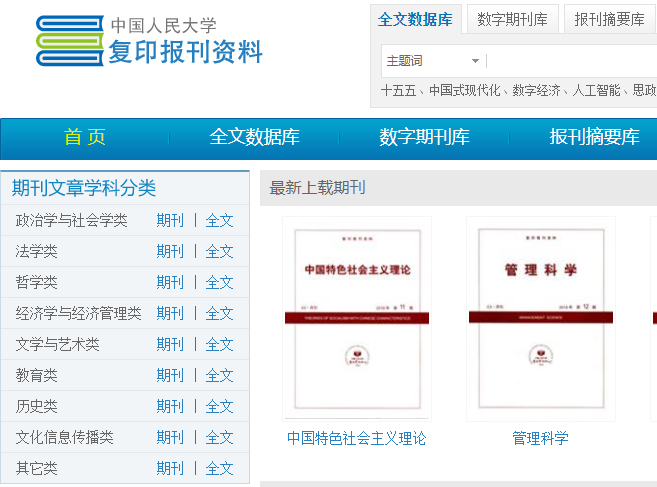
Task: Click the 人工智能 hot keyword suggestion
Action: click(596, 90)
